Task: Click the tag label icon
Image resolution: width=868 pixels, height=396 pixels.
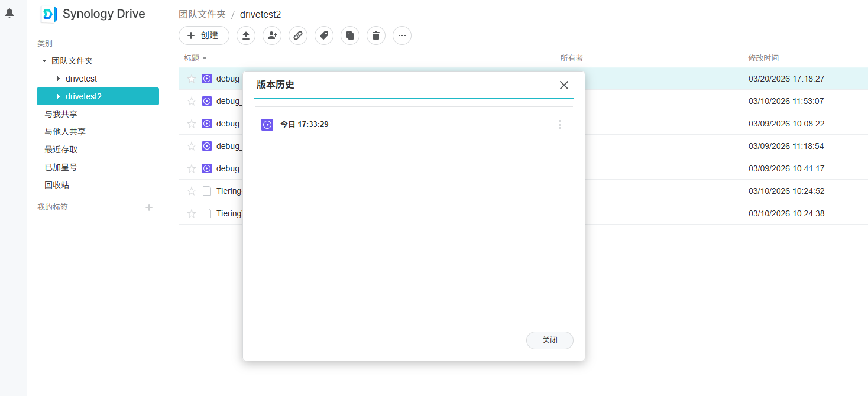Action: coord(324,35)
